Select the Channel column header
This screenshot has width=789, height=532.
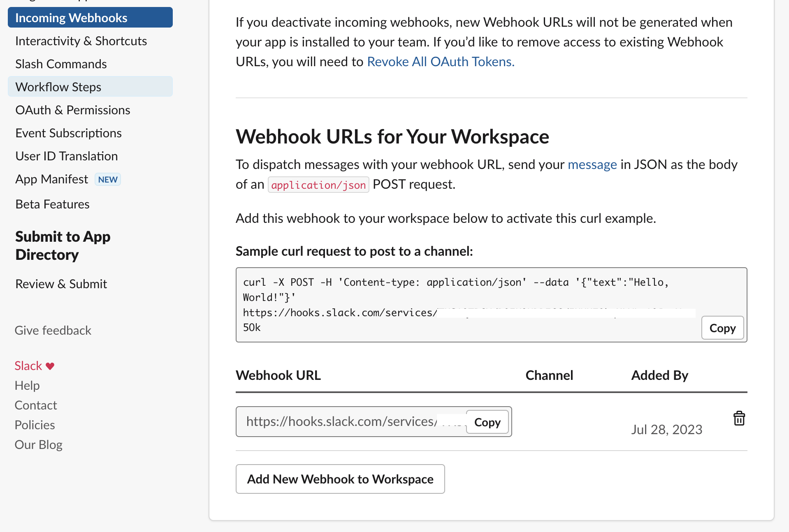coord(549,375)
